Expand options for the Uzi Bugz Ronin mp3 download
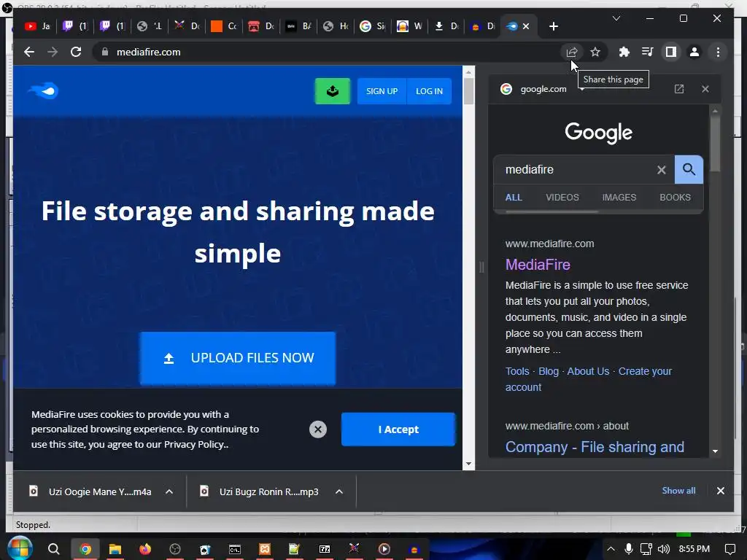The width and height of the screenshot is (747, 560). coord(339,491)
